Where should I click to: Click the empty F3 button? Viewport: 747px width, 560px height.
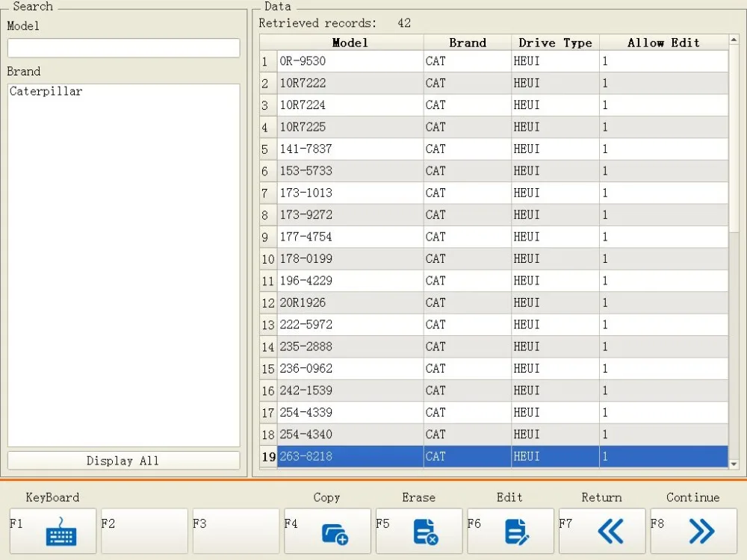(236, 532)
